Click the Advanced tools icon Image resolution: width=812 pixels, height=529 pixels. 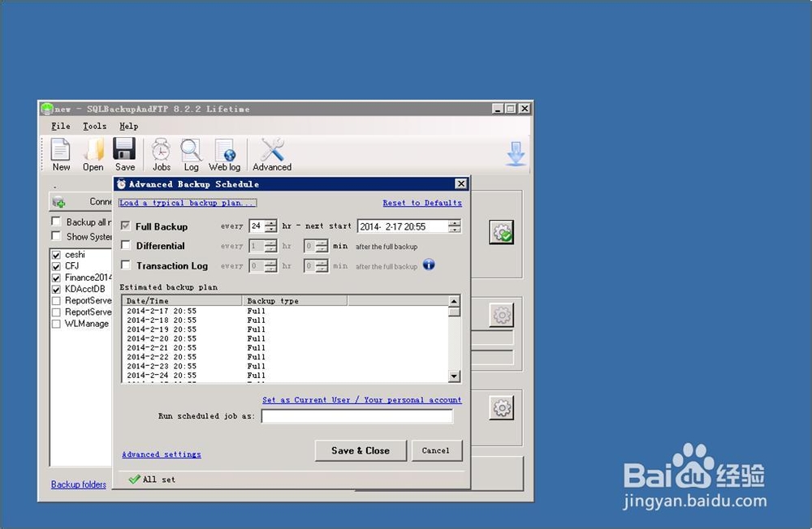click(x=272, y=149)
